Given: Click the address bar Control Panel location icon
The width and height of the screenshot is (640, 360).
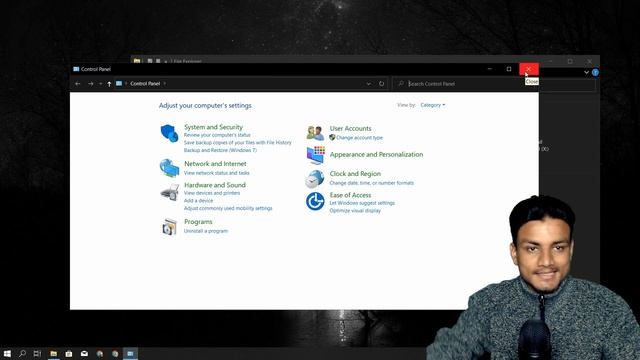Looking at the screenshot, I should (119, 83).
